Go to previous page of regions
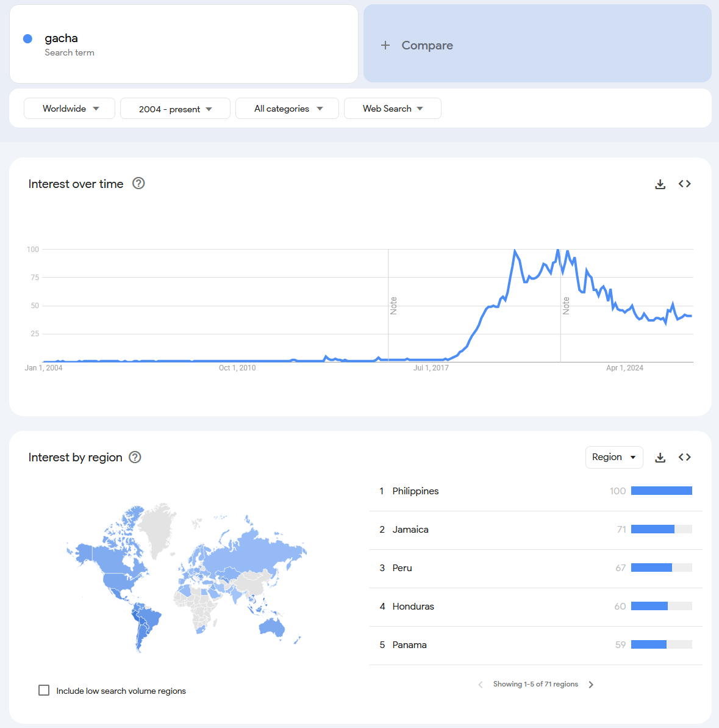The image size is (719, 728). 481,684
